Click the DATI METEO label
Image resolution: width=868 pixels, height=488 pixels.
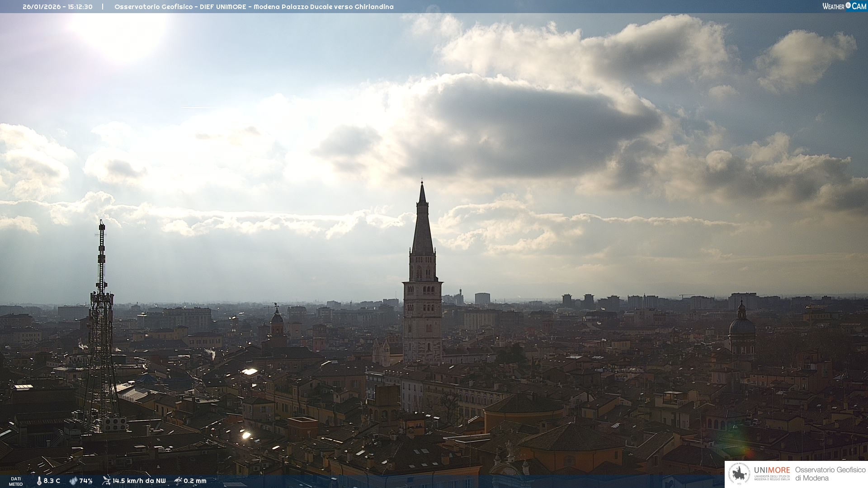16,481
